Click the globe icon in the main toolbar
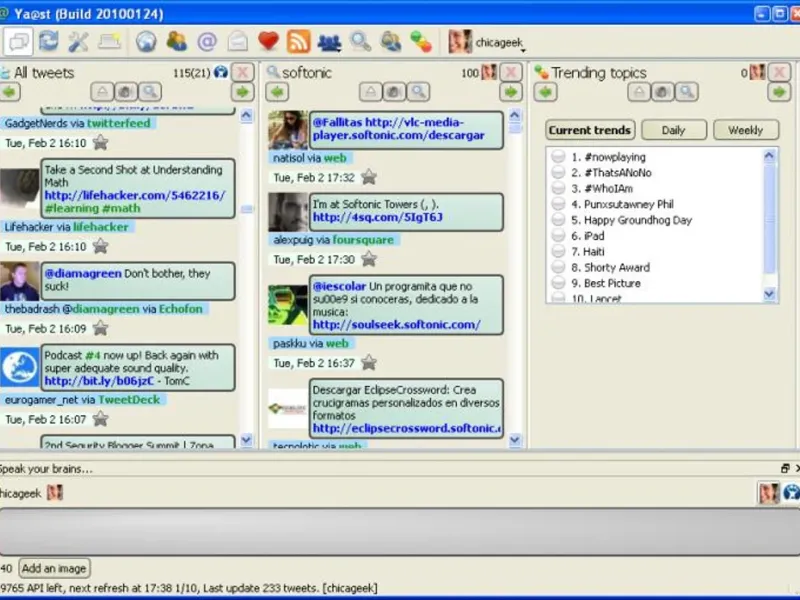Screen dimensions: 800x600 coord(146,41)
